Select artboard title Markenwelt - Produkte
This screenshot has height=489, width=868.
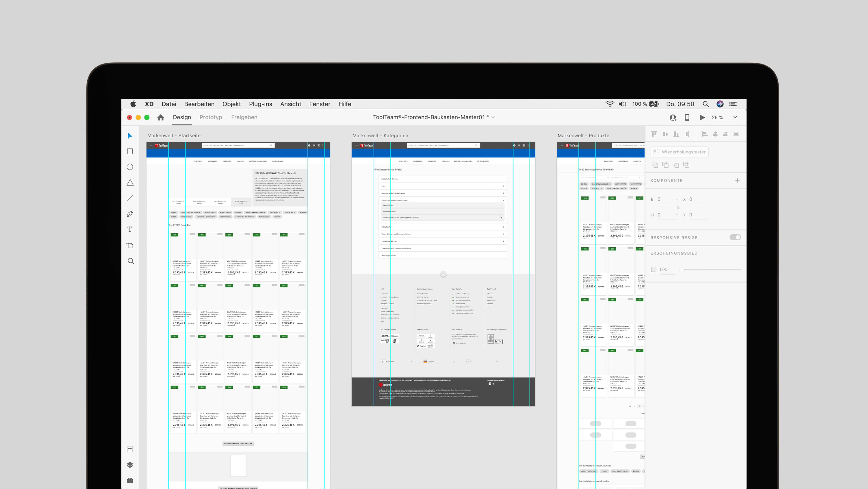583,135
